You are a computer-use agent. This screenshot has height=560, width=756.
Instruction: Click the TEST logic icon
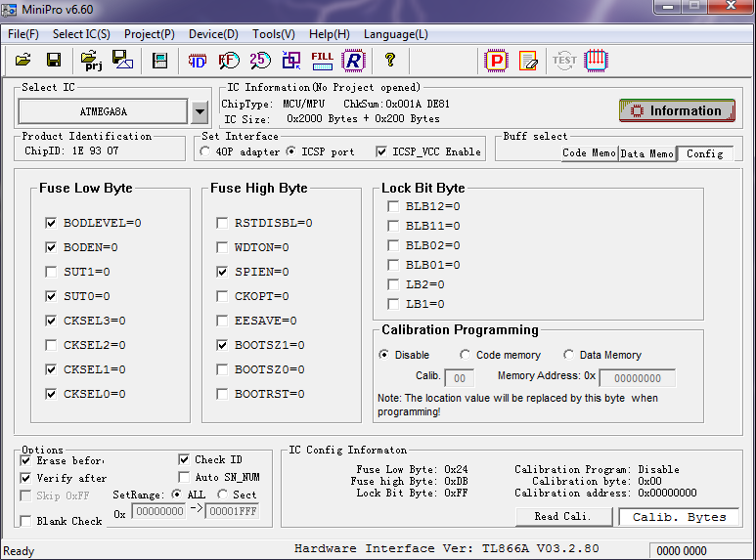pyautogui.click(x=564, y=61)
